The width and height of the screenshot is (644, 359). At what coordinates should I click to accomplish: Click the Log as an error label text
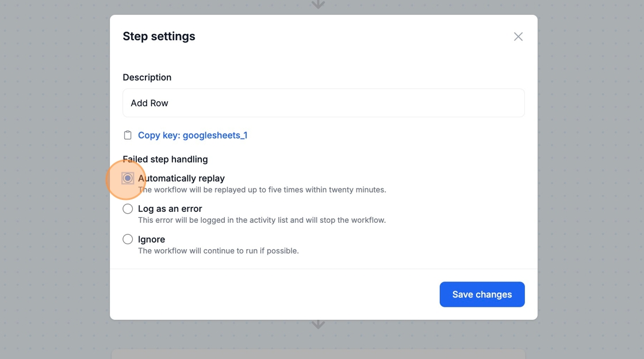click(170, 209)
